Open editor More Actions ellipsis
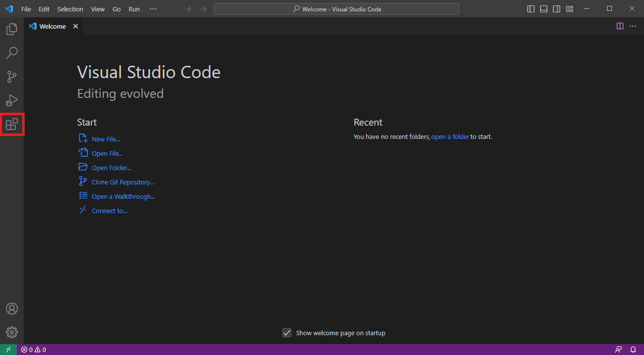 click(x=633, y=26)
